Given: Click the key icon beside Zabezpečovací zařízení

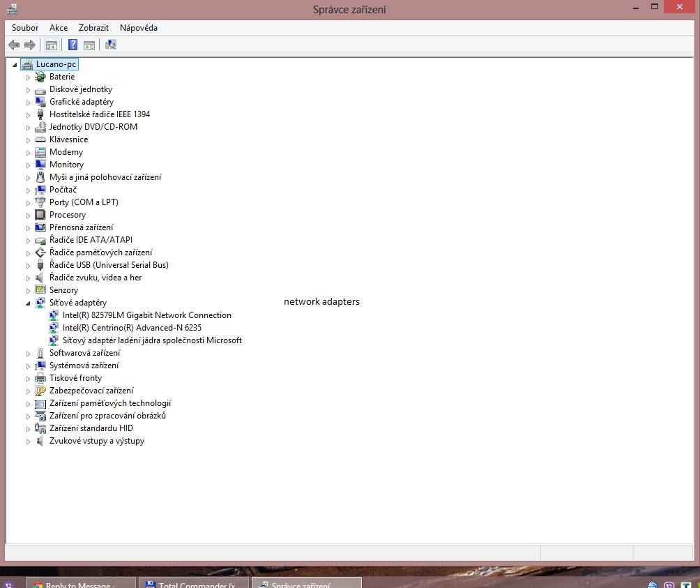Looking at the screenshot, I should tap(40, 391).
